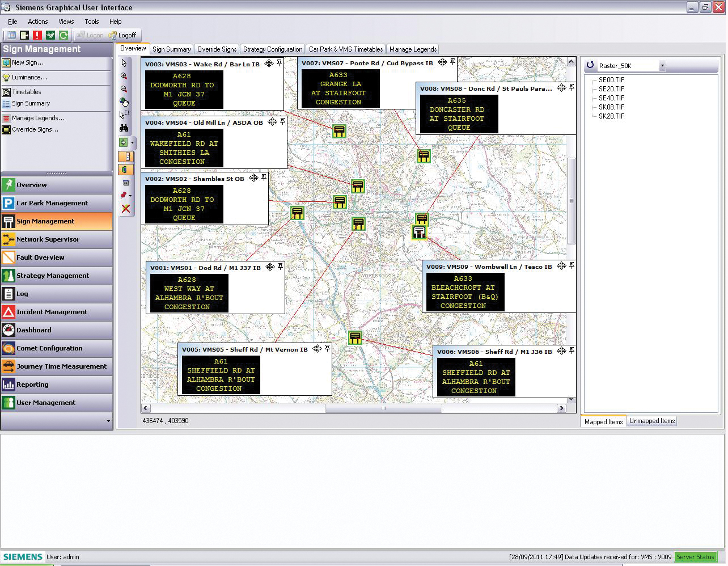Click the move handle on V007 popup

[x=442, y=62]
